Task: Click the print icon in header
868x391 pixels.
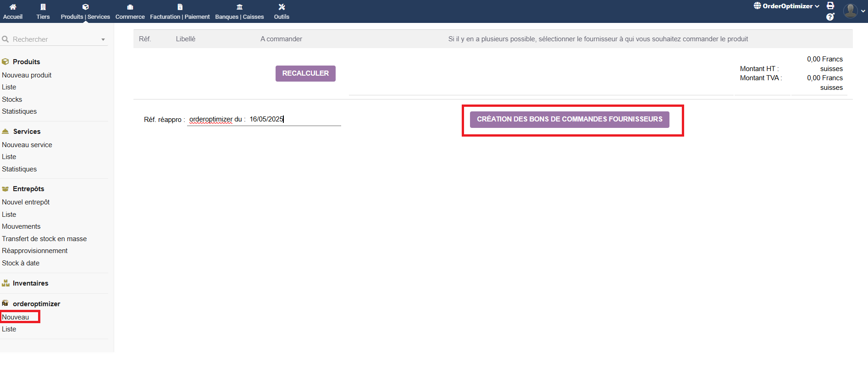Action: click(830, 6)
